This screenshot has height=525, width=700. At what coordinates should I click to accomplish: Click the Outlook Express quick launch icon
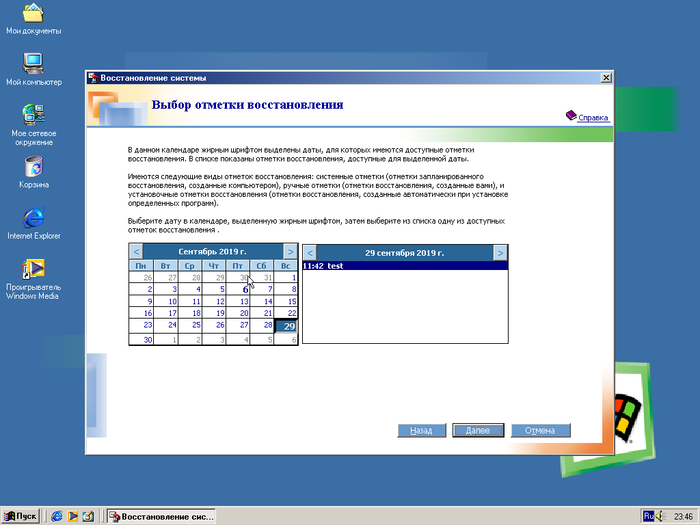(88, 517)
